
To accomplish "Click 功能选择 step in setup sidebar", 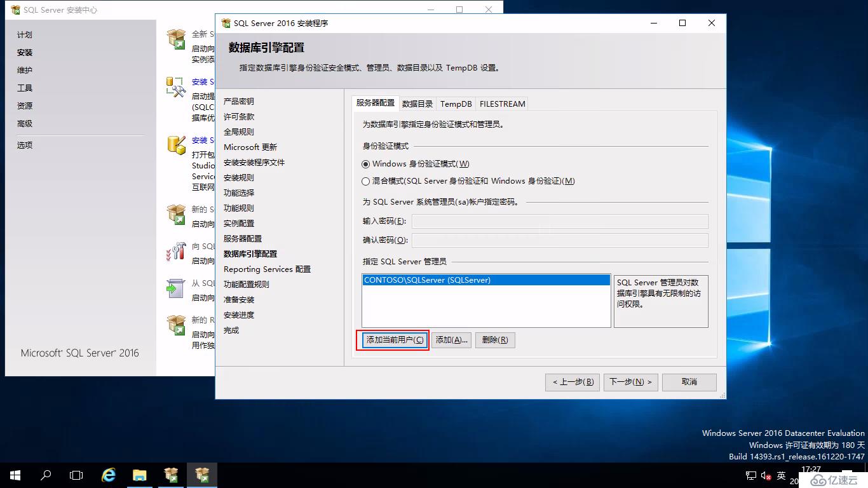I will point(239,193).
